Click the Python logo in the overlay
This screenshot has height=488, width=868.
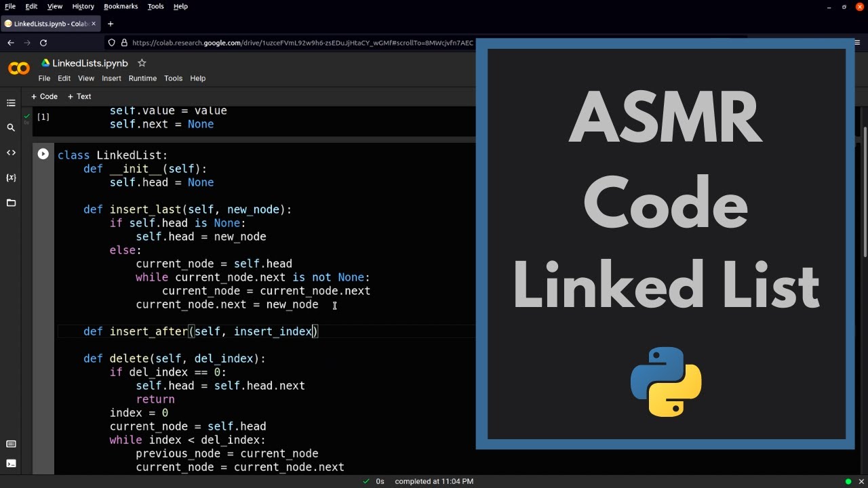[666, 382]
